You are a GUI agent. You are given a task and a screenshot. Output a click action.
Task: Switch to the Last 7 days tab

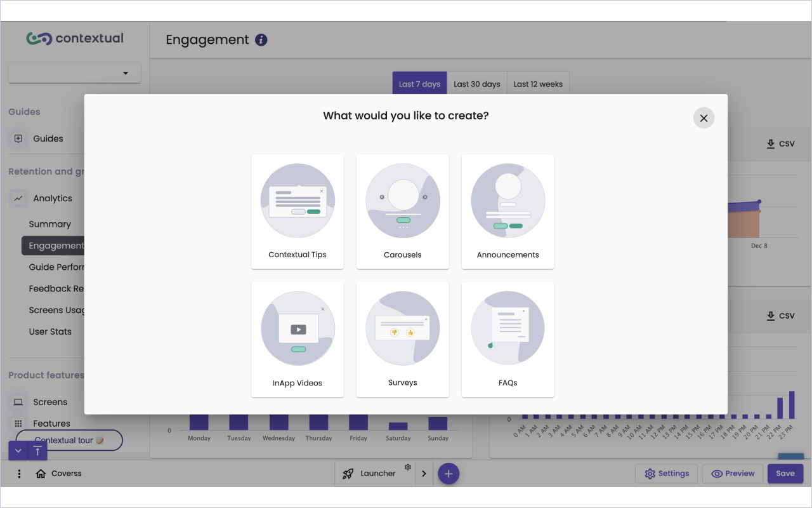coord(419,84)
